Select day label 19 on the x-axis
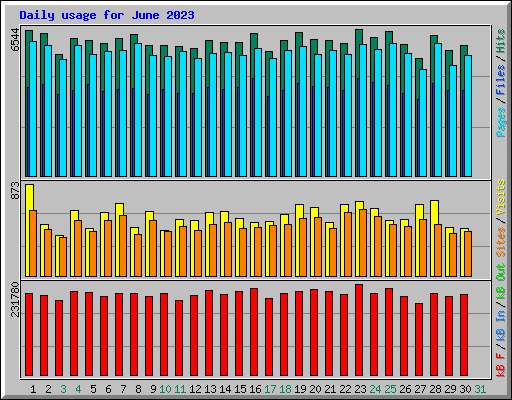This screenshot has height=400, width=512. tap(300, 389)
